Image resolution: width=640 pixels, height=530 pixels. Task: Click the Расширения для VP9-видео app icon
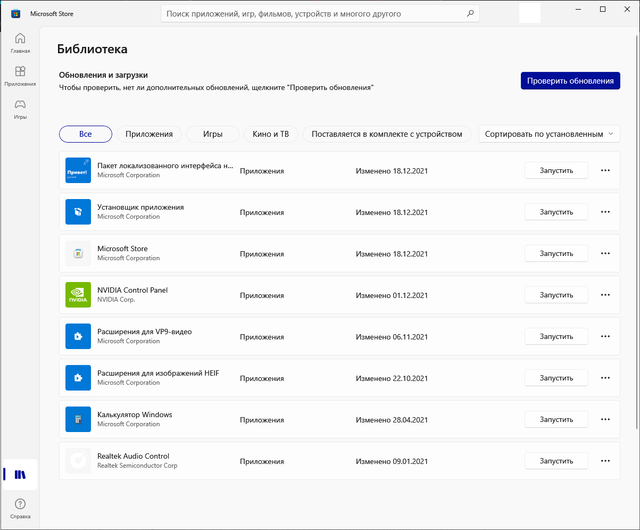(78, 336)
